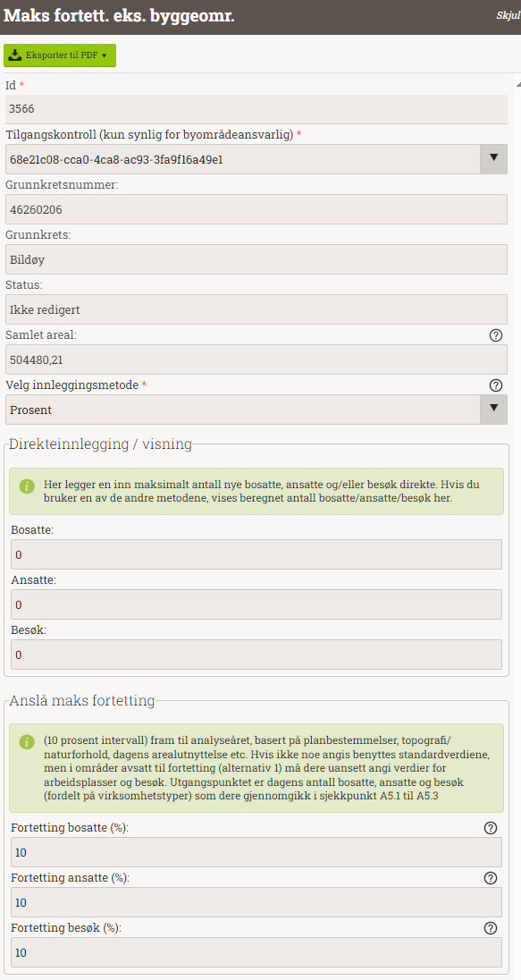Viewport: 521px width, 980px height.
Task: Open Velg innleggingsmetode Prosent dropdown
Action: (x=256, y=410)
